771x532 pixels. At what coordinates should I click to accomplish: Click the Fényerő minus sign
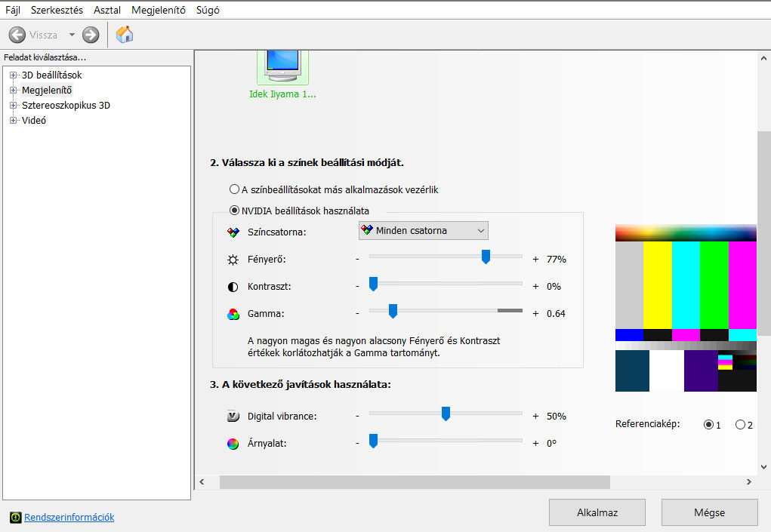[x=357, y=259]
